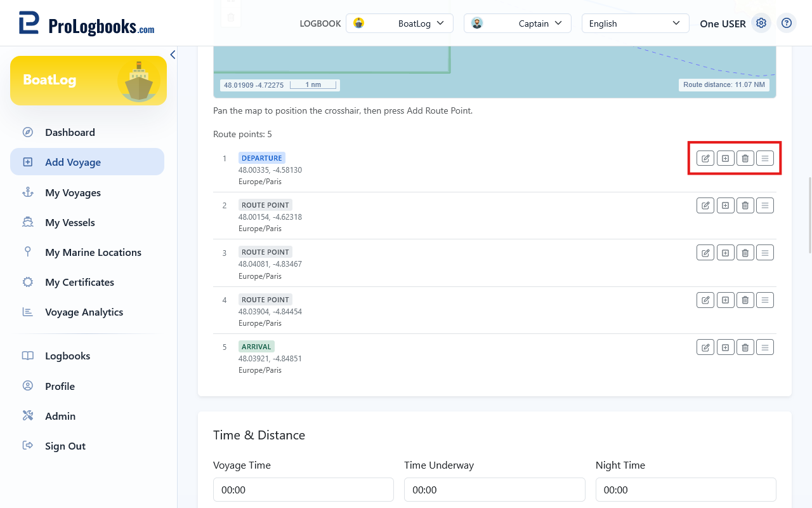This screenshot has height=508, width=812.
Task: Click coordinates 48.00154, -4.62318
Action: pos(270,217)
